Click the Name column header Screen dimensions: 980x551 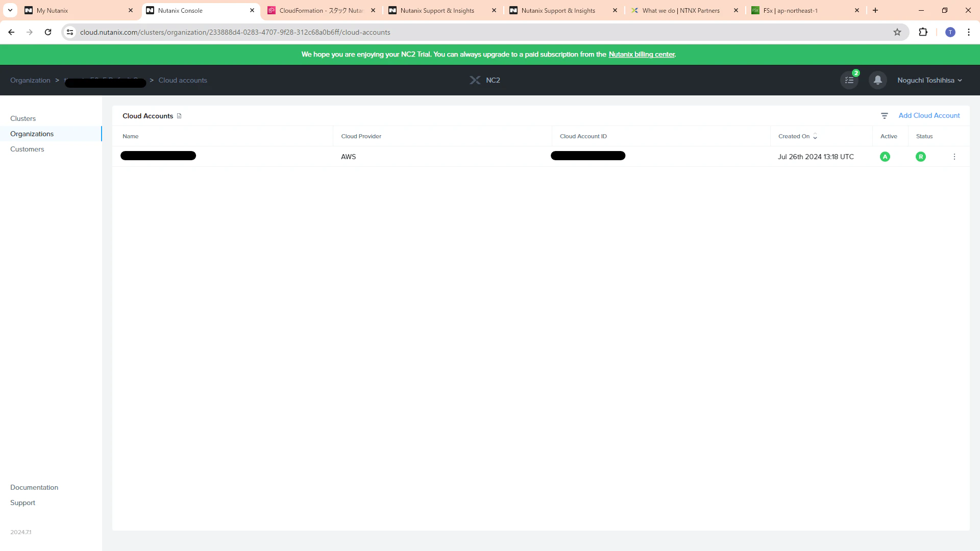pyautogui.click(x=130, y=136)
